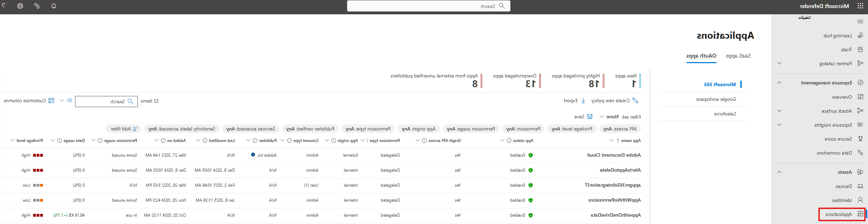Screen dimensions: 868x224
Task: Open the Data usage column dropdown arrow
Action: point(53,141)
